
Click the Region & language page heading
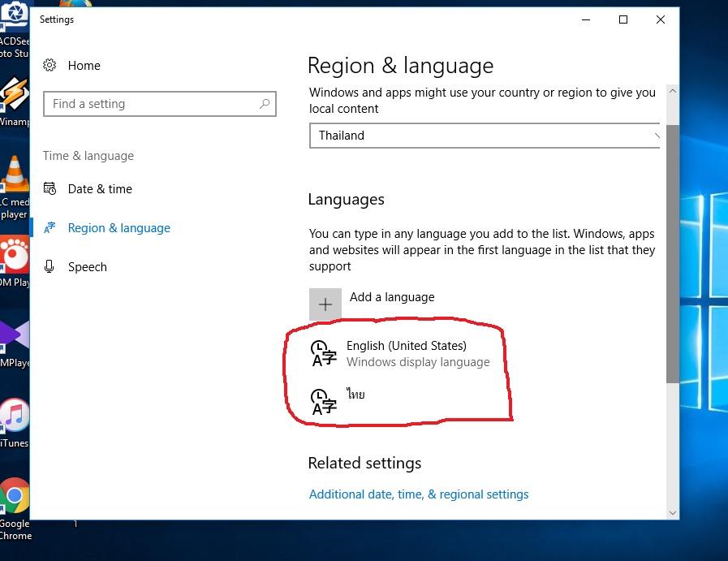400,66
